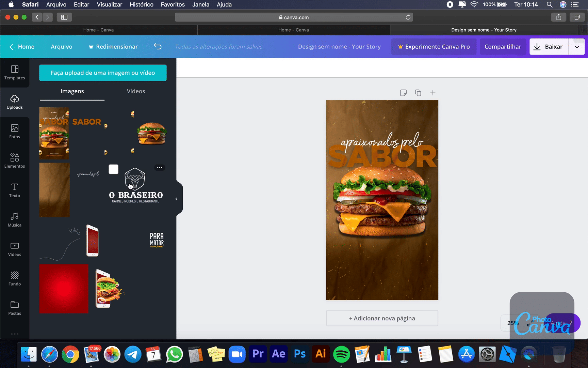Duplicate the page with copy icon
This screenshot has height=368, width=588.
418,93
